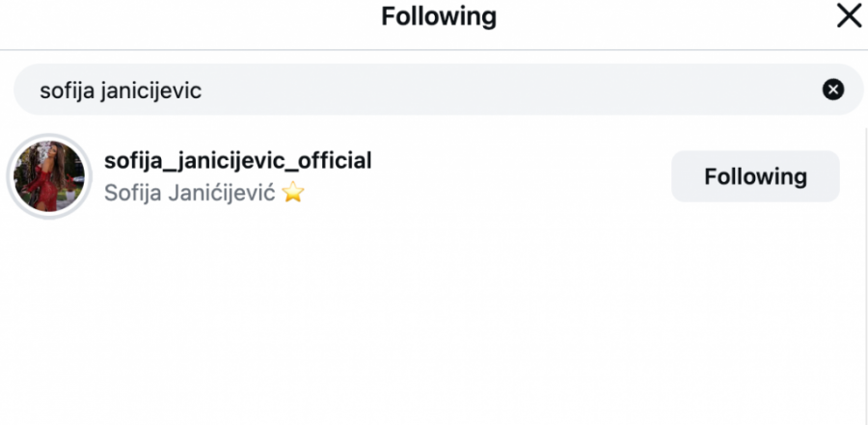Toggle follow status for sofija_janicijevic_official
This screenshot has height=425, width=868.
(x=755, y=176)
